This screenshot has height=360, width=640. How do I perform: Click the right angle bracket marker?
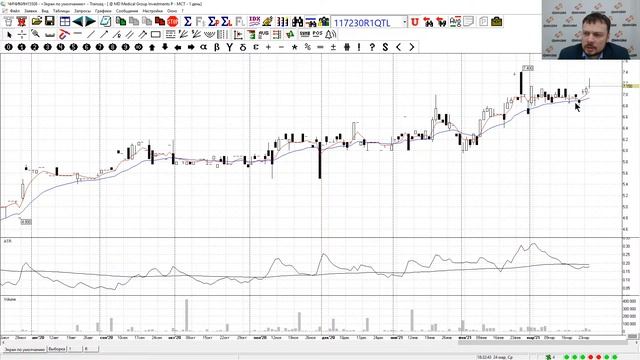click(411, 47)
